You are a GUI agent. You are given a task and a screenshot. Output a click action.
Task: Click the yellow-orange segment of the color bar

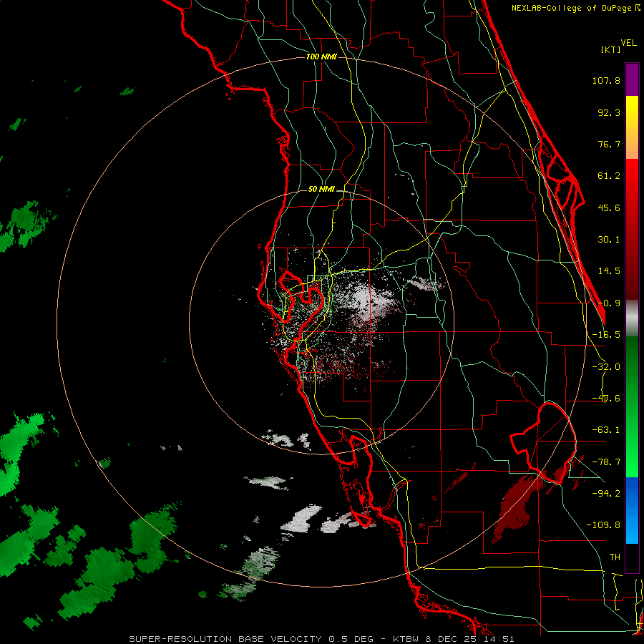click(632, 127)
